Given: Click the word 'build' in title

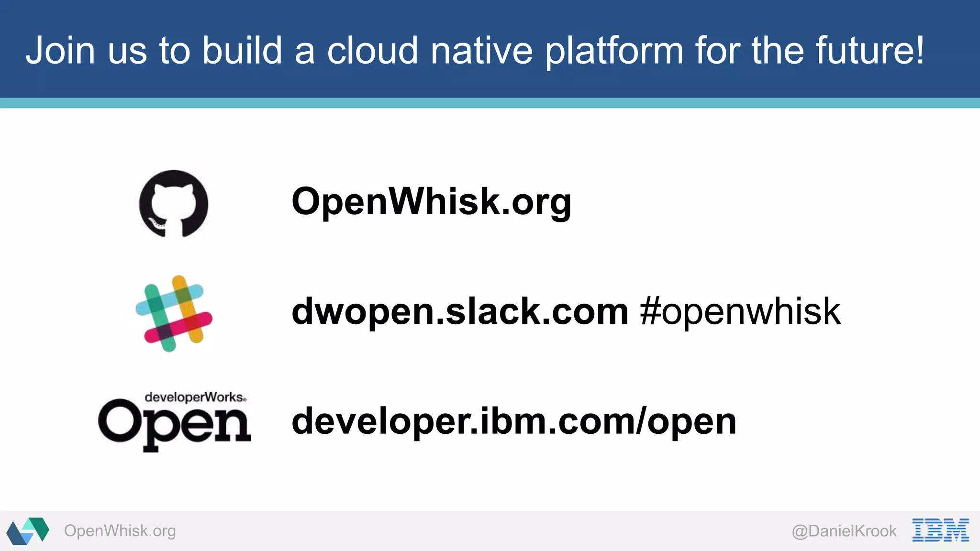Looking at the screenshot, I should tap(242, 50).
